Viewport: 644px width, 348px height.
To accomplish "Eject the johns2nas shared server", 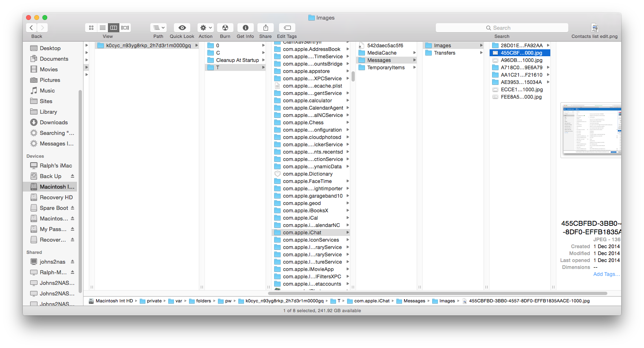I will point(73,262).
